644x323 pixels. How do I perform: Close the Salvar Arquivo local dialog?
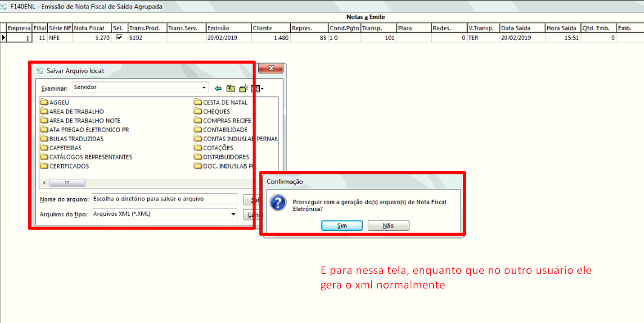coord(272,69)
